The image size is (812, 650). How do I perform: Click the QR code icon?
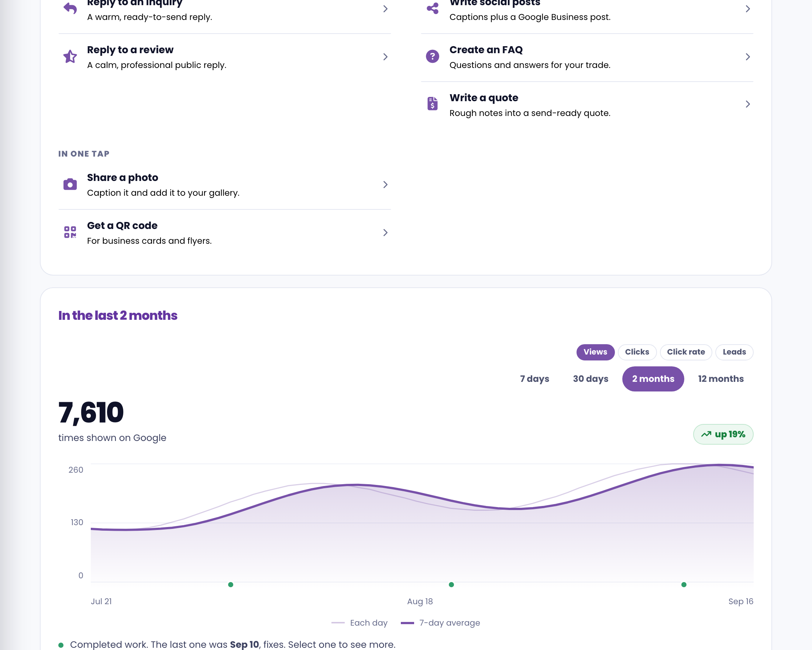click(70, 232)
